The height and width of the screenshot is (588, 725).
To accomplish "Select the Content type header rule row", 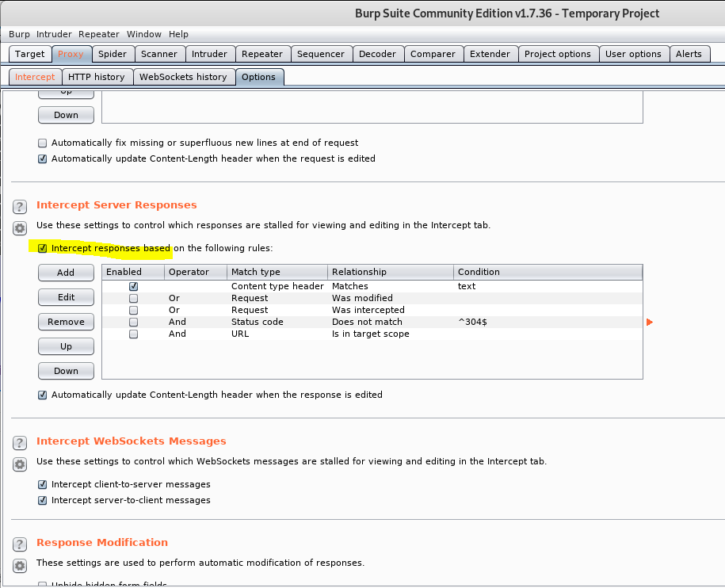I will click(x=372, y=286).
